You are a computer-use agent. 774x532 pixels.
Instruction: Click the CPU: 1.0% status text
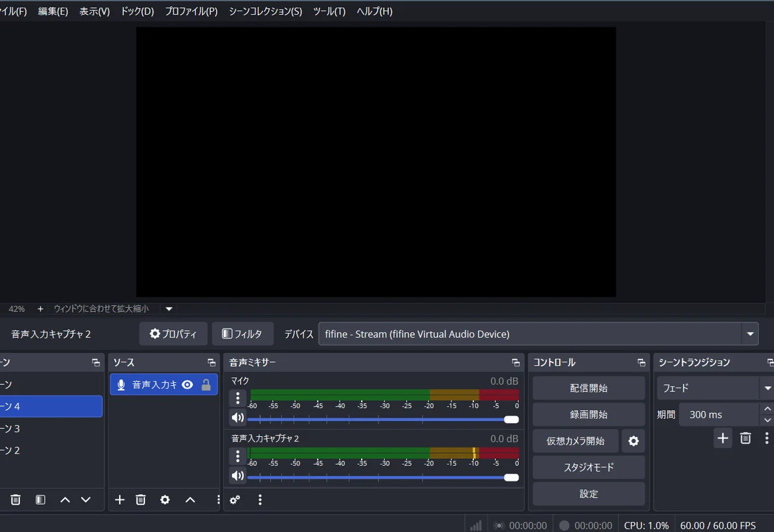(x=646, y=525)
